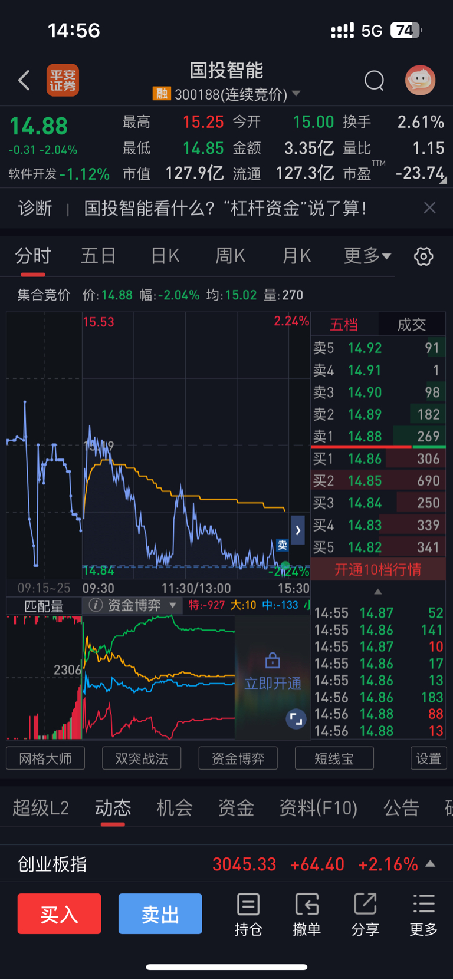
Task: Expand quote details corner triangle near 市盈
Action: [x=443, y=180]
